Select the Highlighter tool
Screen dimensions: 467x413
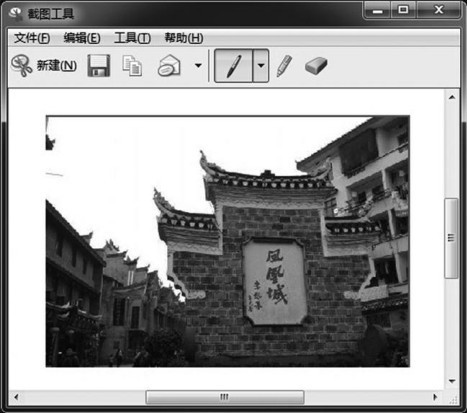pos(284,66)
